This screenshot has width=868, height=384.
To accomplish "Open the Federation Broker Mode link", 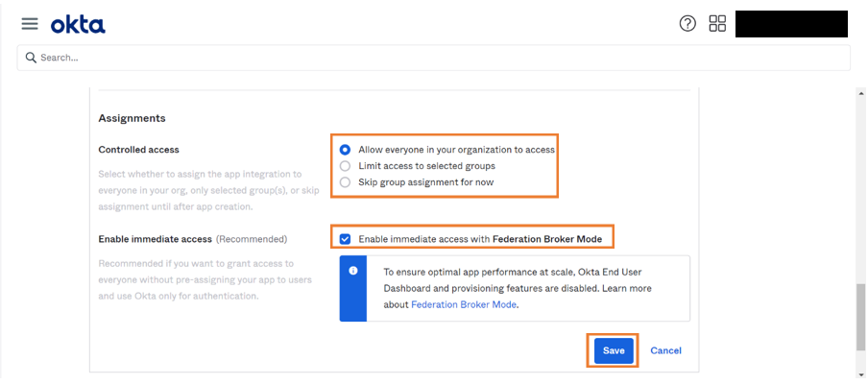I will (x=464, y=304).
